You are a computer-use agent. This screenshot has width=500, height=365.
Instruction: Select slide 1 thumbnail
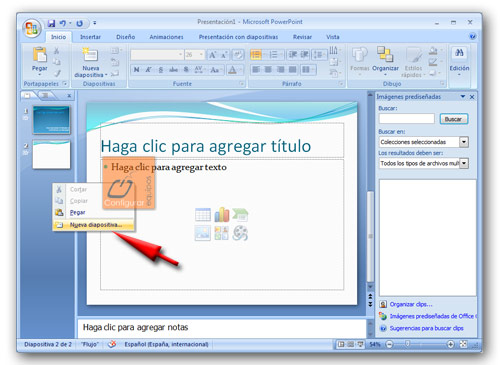point(51,120)
